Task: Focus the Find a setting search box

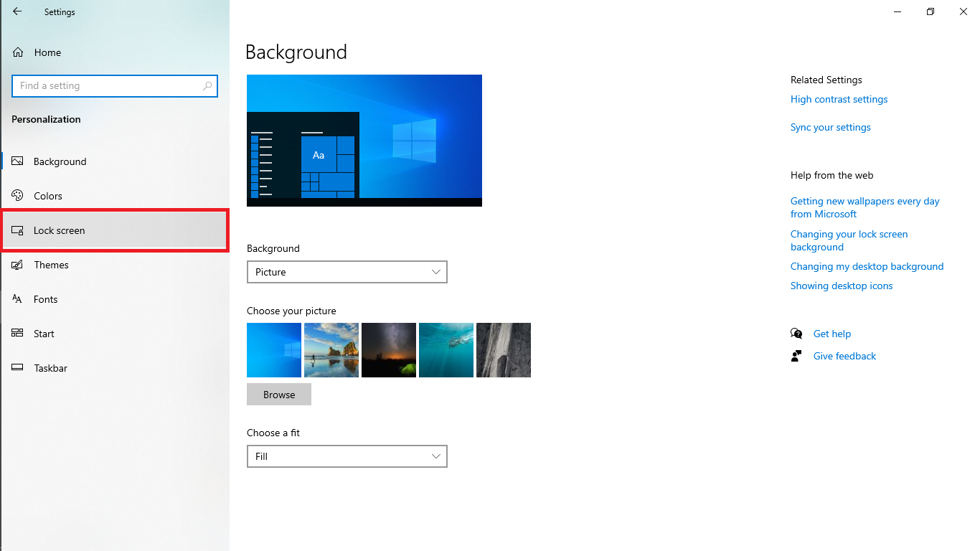Action: [x=108, y=86]
